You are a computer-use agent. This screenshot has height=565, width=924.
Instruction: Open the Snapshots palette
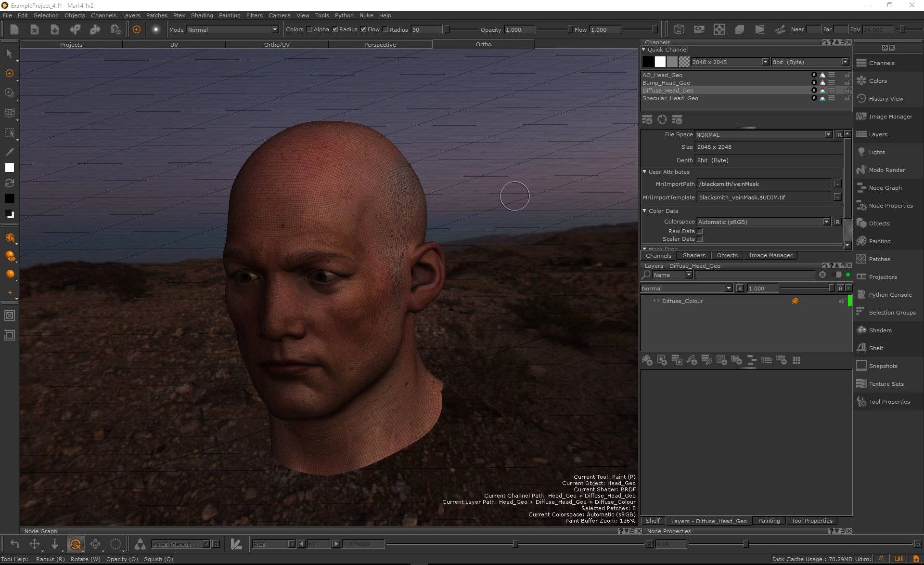coord(883,366)
